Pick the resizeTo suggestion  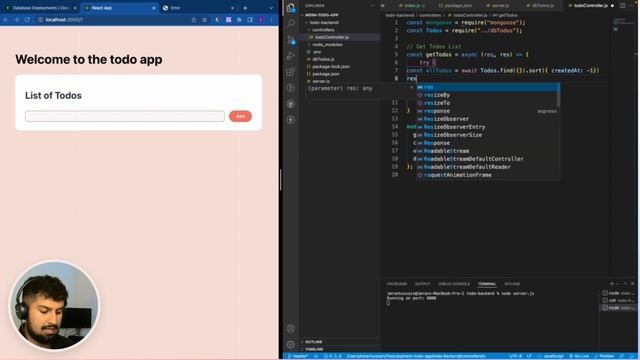(x=487, y=103)
